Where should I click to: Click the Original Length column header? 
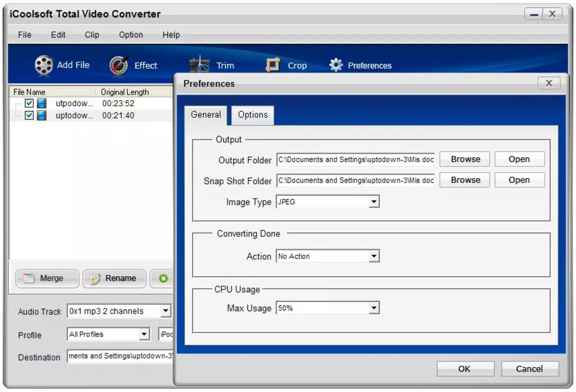tap(134, 92)
